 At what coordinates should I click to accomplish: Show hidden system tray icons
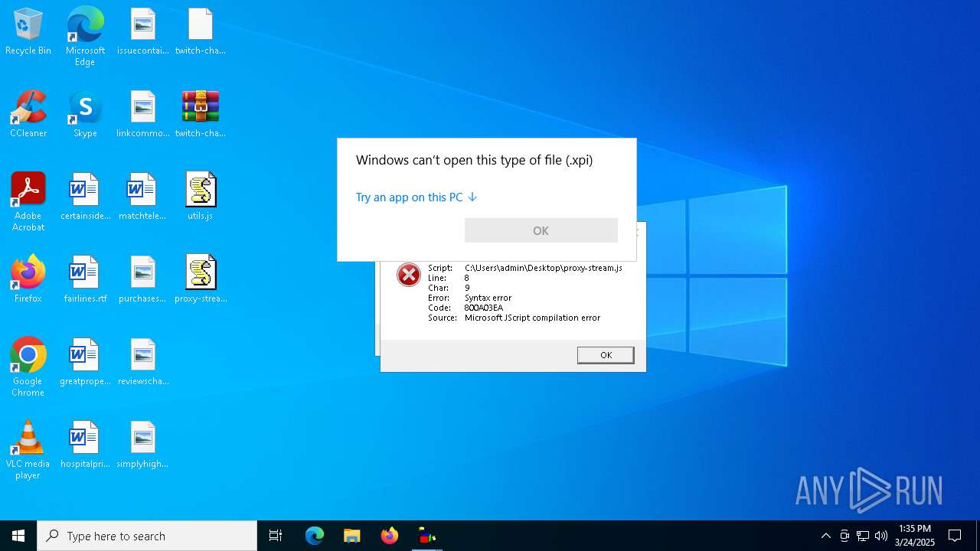tap(825, 536)
